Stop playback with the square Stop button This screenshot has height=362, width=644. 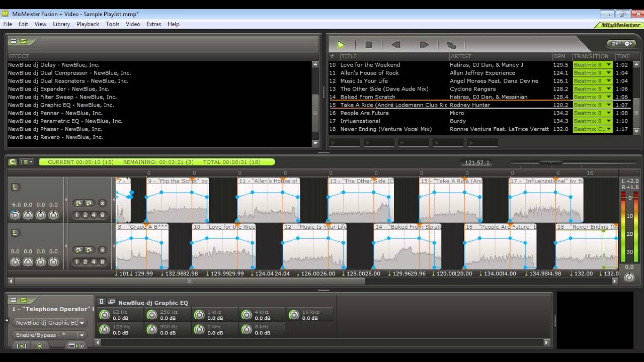point(368,45)
